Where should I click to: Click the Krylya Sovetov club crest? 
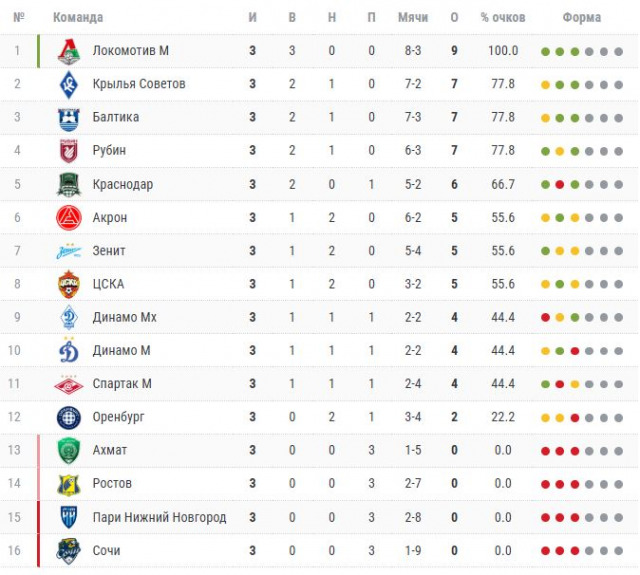[69, 84]
